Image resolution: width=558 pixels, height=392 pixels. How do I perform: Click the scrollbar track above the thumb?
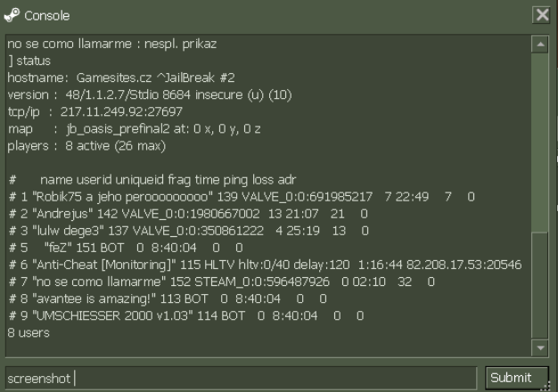[x=538, y=134]
